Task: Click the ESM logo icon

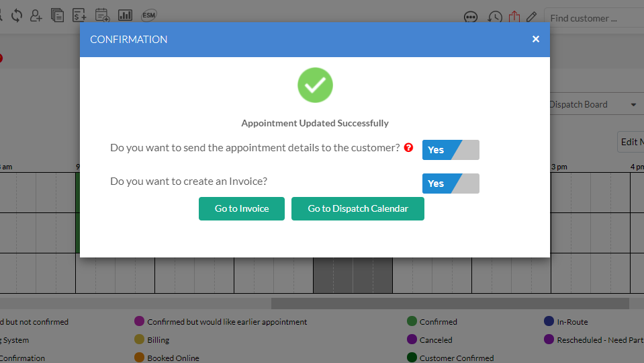Action: click(x=149, y=15)
